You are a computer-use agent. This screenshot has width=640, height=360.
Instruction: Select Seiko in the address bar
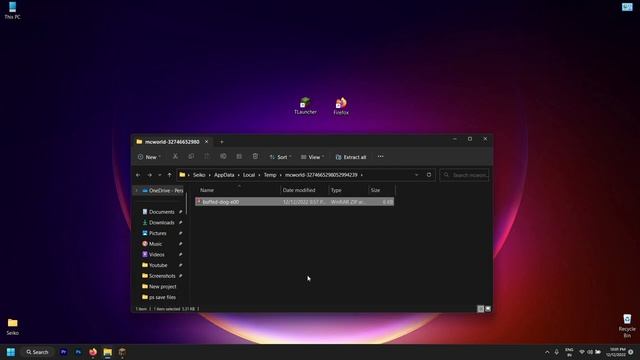[x=199, y=175]
